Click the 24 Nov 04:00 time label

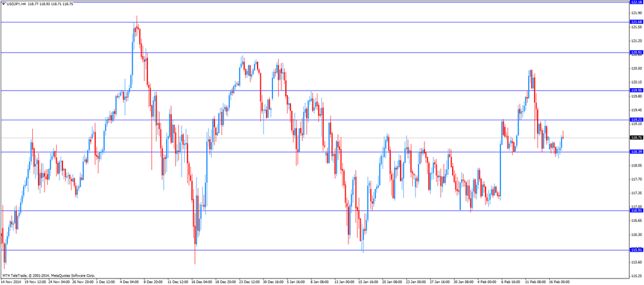[x=59, y=282]
